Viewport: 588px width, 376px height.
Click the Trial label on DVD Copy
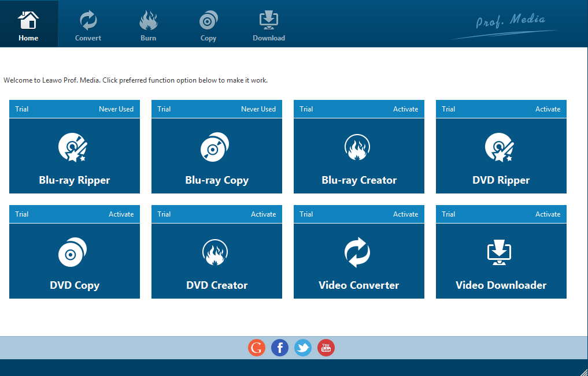click(22, 214)
